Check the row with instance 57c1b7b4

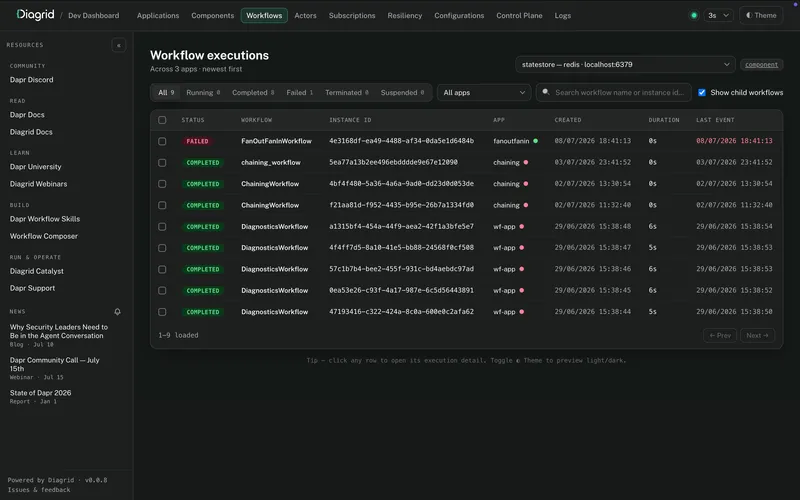click(162, 269)
